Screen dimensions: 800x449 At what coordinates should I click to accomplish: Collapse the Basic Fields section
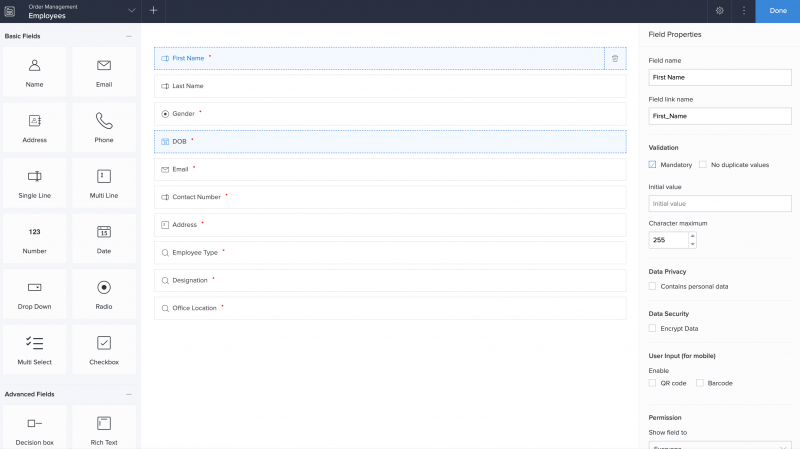click(x=128, y=36)
